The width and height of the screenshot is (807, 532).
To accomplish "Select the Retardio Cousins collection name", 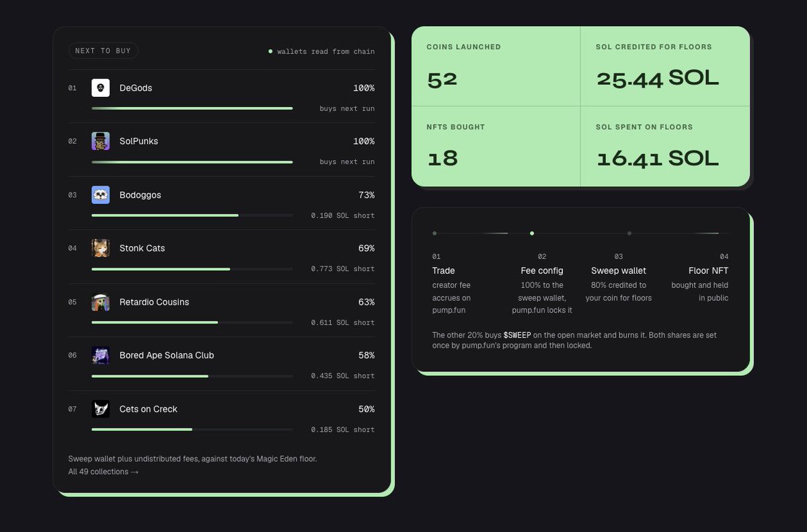I will click(154, 302).
